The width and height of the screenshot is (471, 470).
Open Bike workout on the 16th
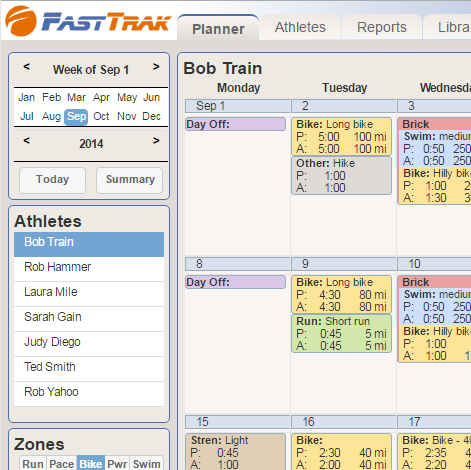pyautogui.click(x=341, y=452)
